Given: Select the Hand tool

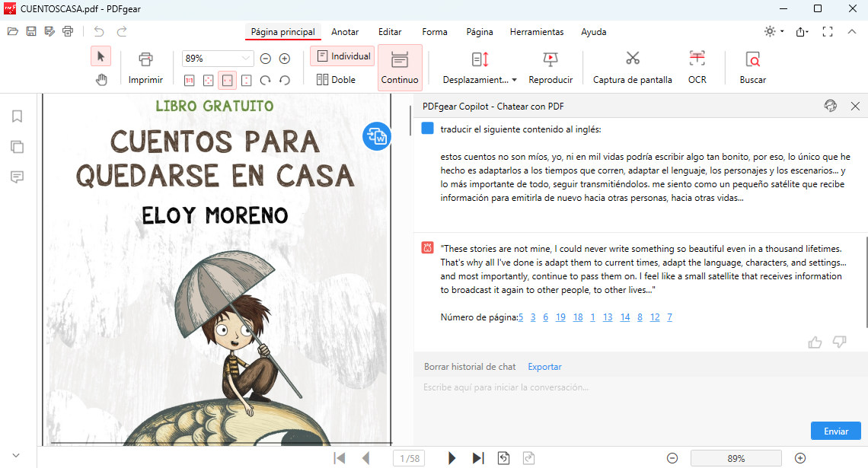Looking at the screenshot, I should (101, 78).
